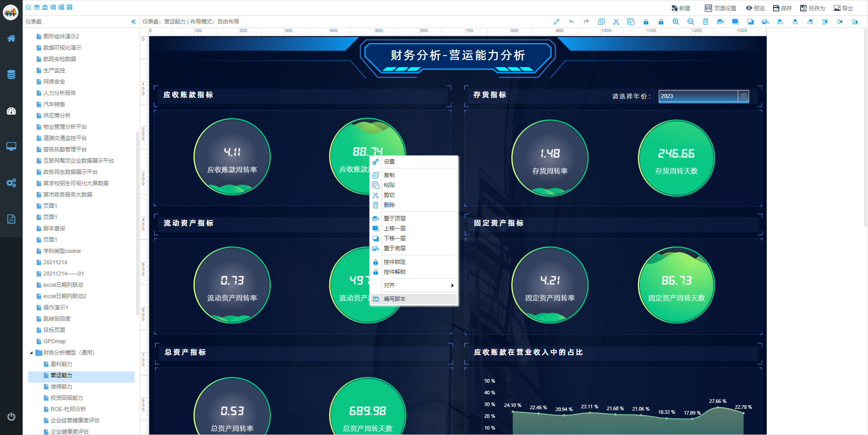Click the toolbar paste icon

[x=631, y=22]
